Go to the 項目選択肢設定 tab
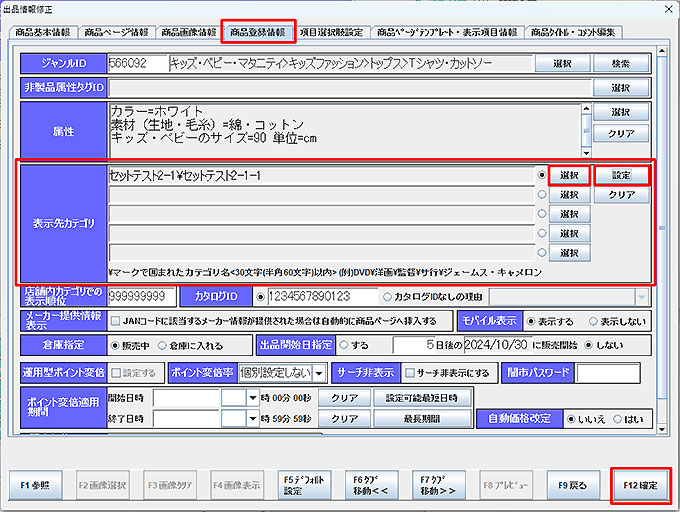 pyautogui.click(x=333, y=32)
